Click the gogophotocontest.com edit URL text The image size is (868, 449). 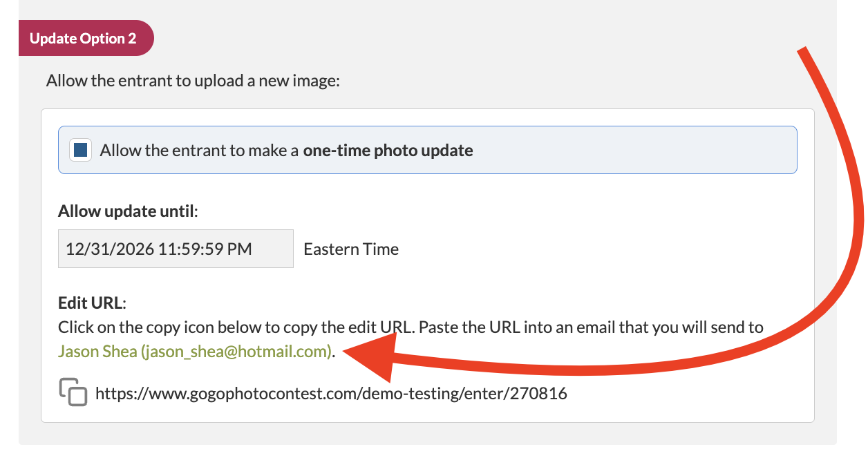click(x=331, y=394)
